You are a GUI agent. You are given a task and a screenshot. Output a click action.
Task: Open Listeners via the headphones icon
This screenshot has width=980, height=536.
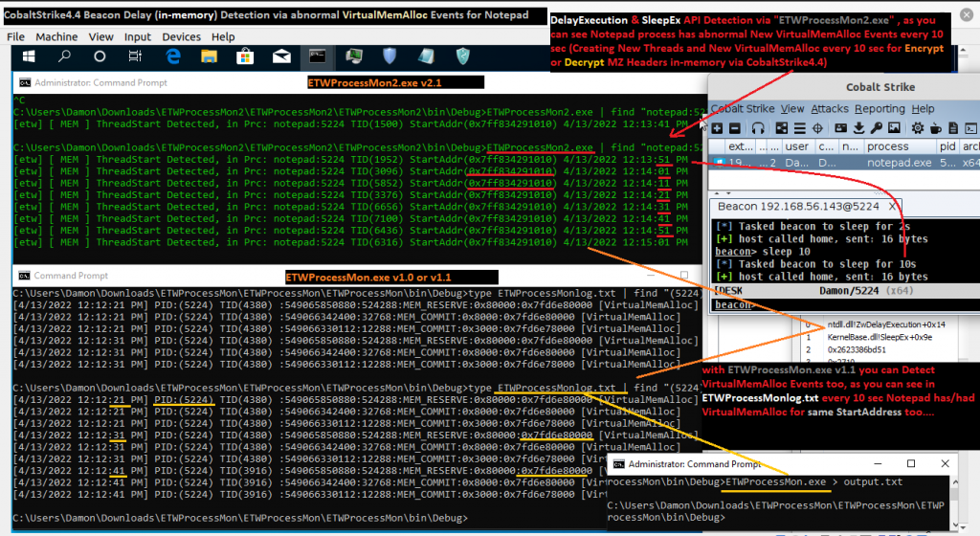point(758,128)
